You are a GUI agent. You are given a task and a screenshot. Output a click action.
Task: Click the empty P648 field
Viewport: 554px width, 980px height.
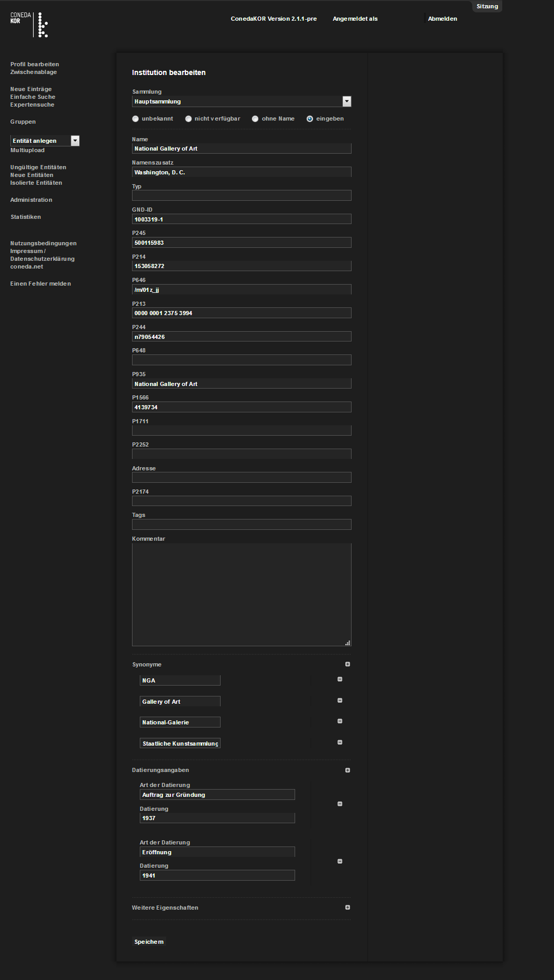coord(242,360)
